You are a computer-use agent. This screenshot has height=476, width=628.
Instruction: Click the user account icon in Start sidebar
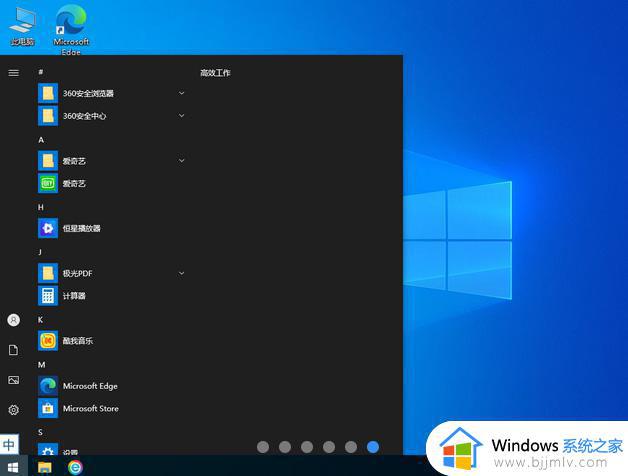tap(13, 320)
